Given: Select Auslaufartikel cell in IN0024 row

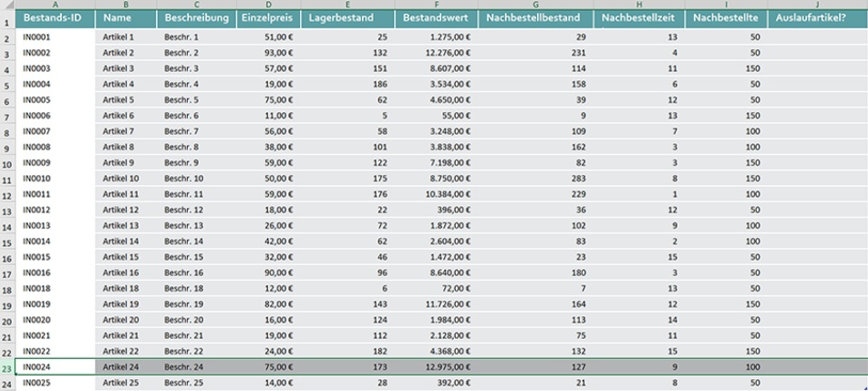Looking at the screenshot, I should tap(818, 366).
